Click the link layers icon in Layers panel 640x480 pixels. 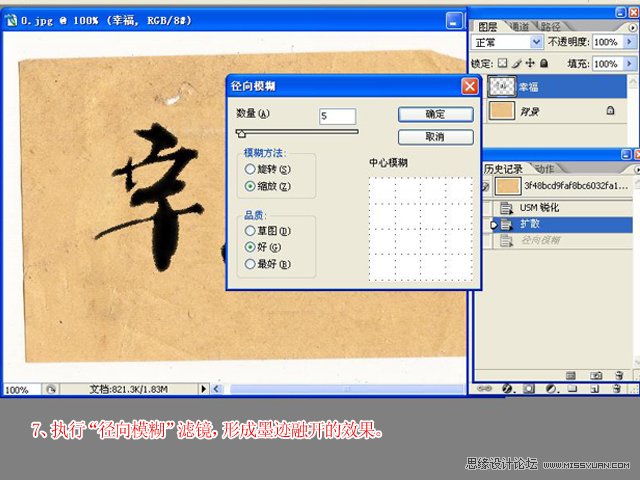(x=484, y=389)
